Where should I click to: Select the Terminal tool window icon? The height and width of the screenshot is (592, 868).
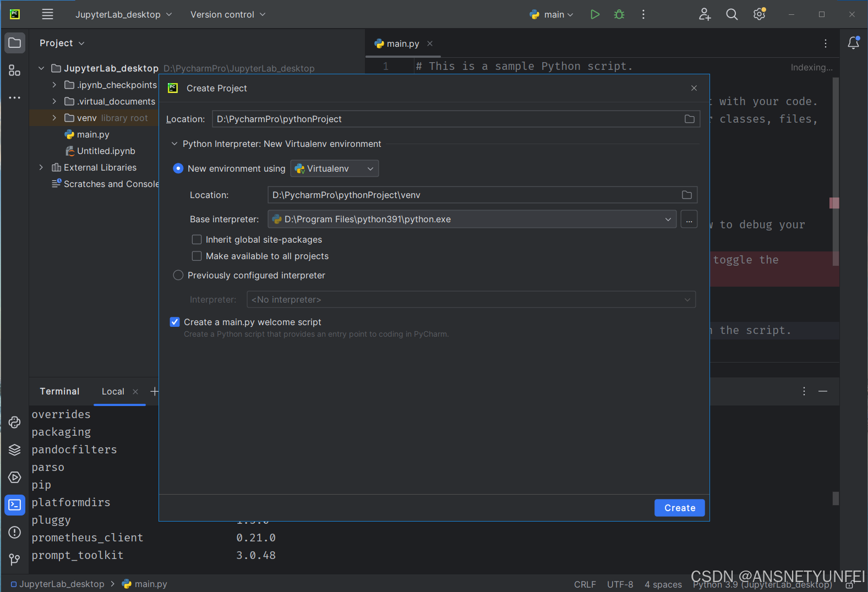tap(15, 505)
